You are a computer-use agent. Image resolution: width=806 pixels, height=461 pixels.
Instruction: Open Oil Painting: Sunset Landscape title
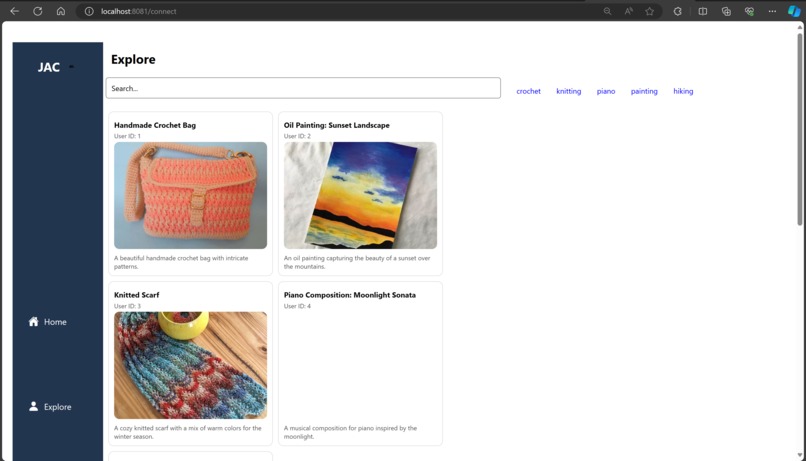[x=337, y=125]
